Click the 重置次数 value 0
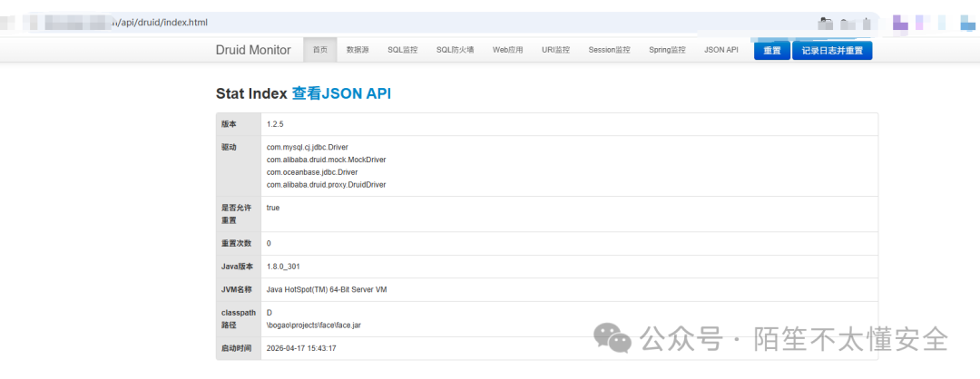The image size is (980, 379). [269, 244]
